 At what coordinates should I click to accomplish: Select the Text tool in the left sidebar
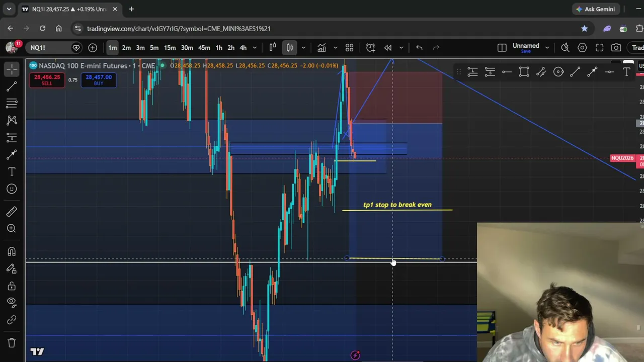click(x=12, y=172)
